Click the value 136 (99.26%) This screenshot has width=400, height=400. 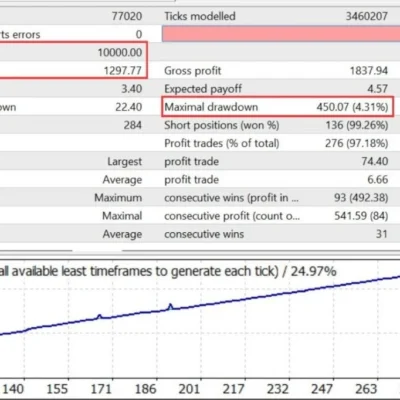(357, 125)
